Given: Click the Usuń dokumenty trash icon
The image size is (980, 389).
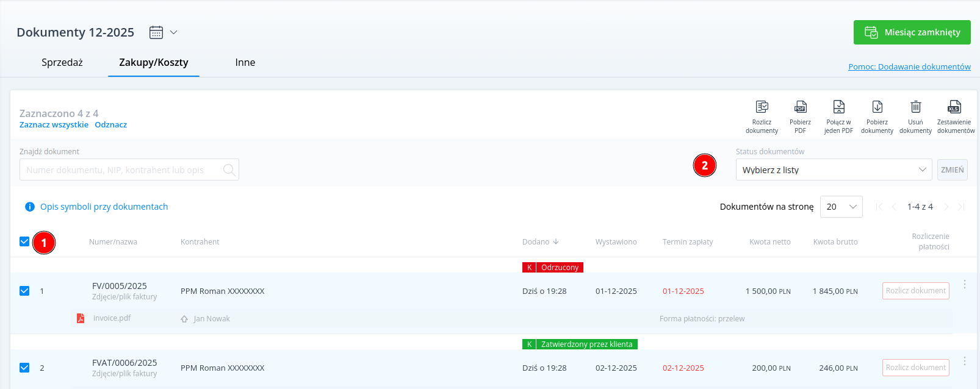Looking at the screenshot, I should [915, 107].
